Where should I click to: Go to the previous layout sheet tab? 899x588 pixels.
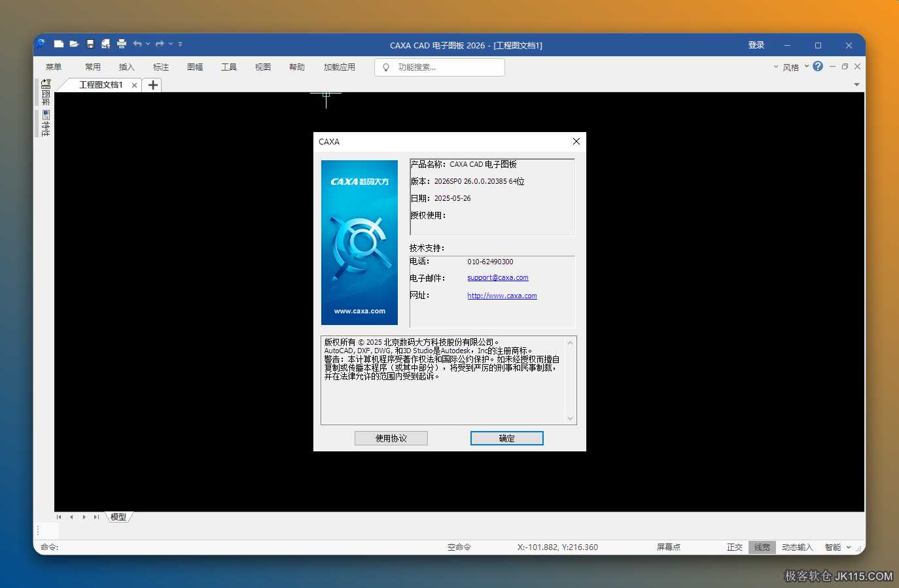[71, 517]
